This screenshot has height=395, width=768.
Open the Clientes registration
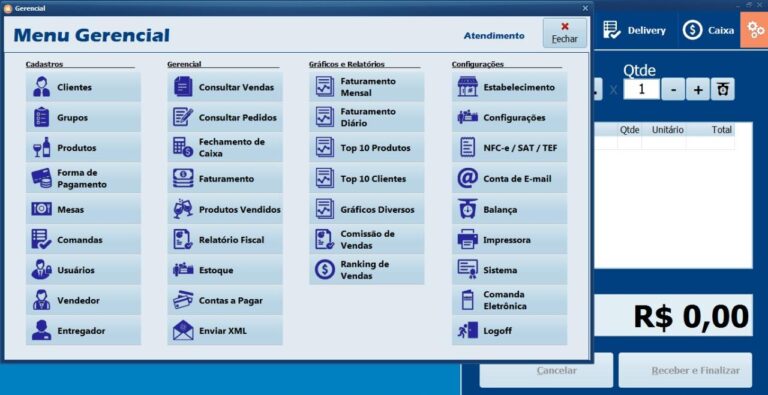click(83, 87)
